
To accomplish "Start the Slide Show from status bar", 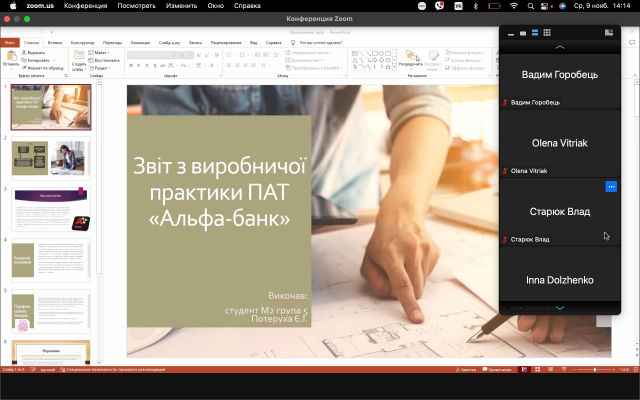I will pos(564,369).
